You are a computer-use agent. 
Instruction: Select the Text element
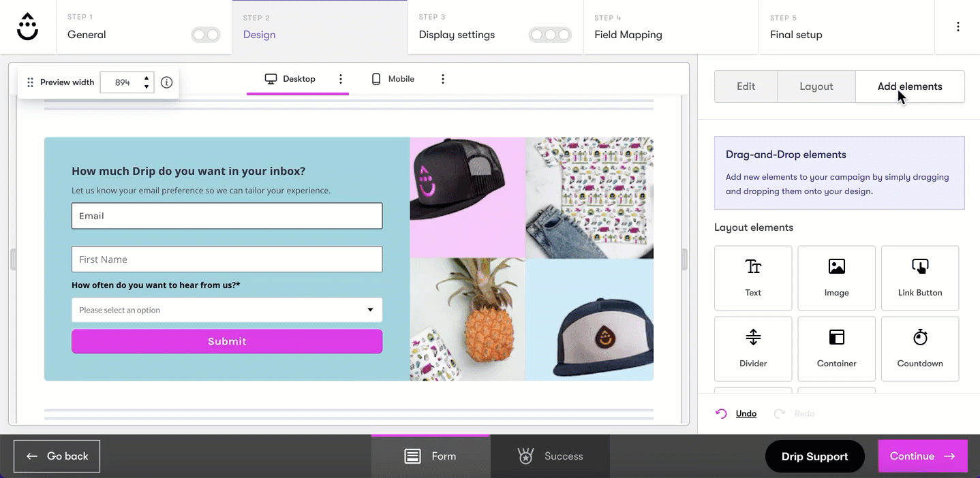pyautogui.click(x=753, y=278)
